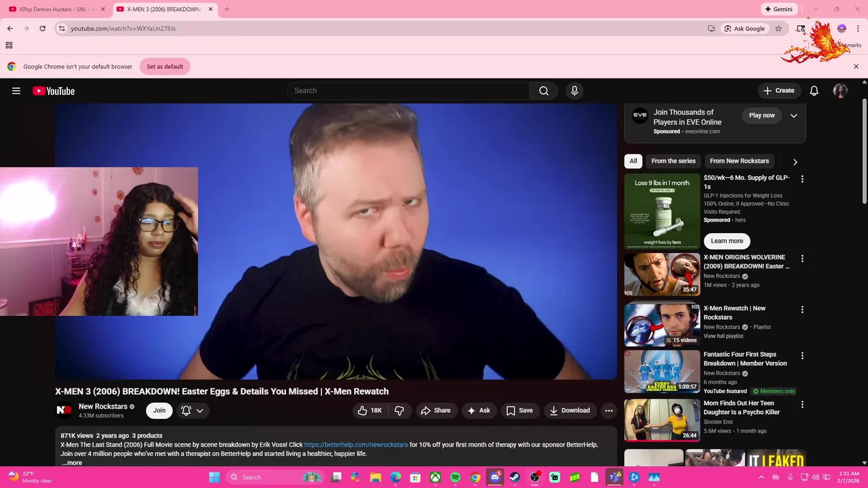Open a new browser tab

pos(226,9)
